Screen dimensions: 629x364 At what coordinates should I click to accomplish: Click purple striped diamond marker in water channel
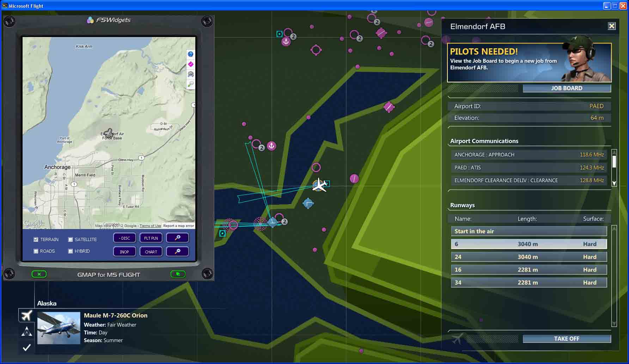[389, 107]
